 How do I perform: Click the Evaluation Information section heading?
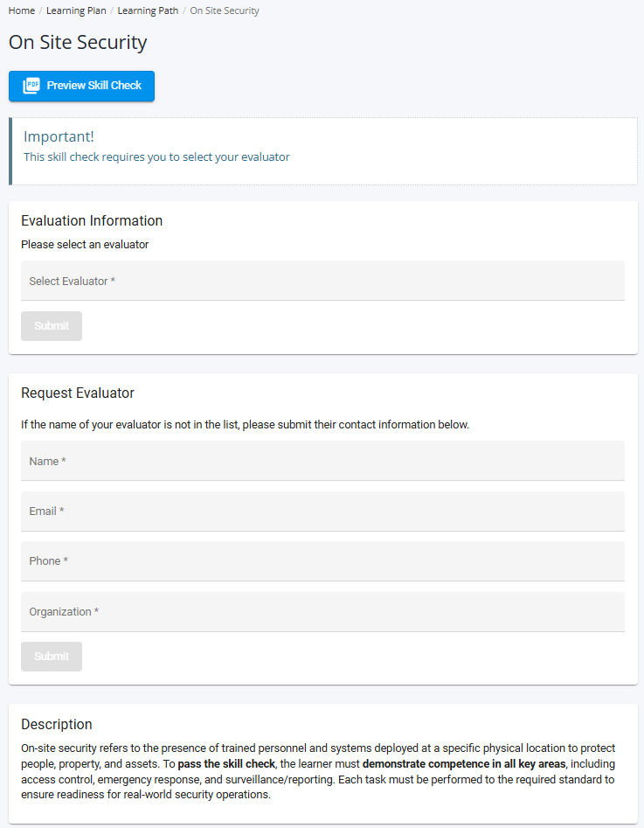tap(92, 221)
